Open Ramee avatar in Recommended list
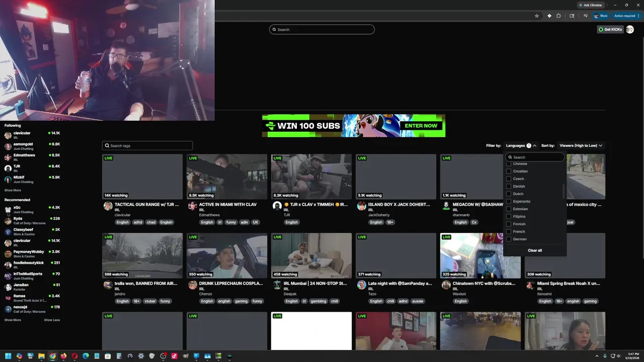The height and width of the screenshot is (362, 644). (x=8, y=298)
